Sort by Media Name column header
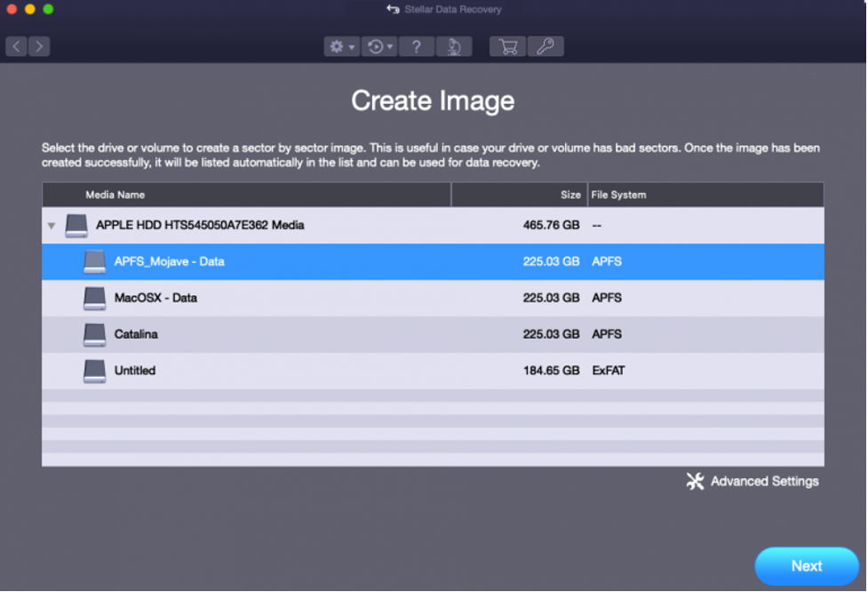The height and width of the screenshot is (592, 868). pyautogui.click(x=115, y=195)
